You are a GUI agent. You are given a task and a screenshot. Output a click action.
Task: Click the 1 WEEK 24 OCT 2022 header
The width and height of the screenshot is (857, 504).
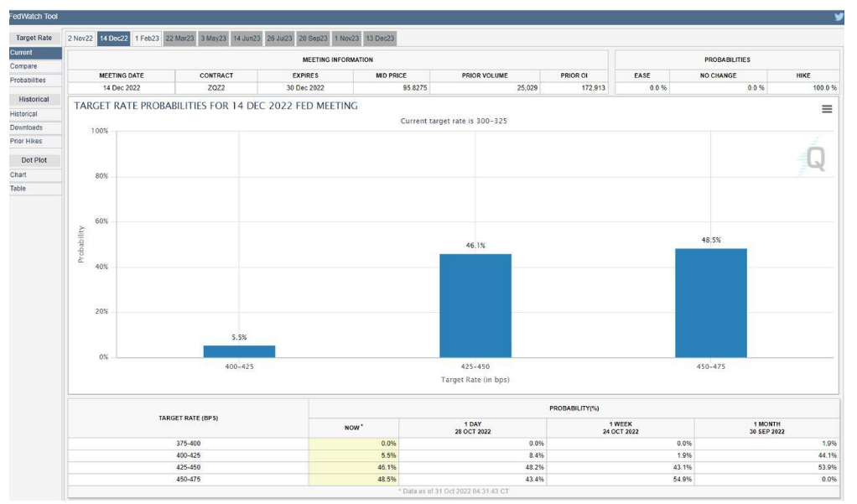point(621,428)
